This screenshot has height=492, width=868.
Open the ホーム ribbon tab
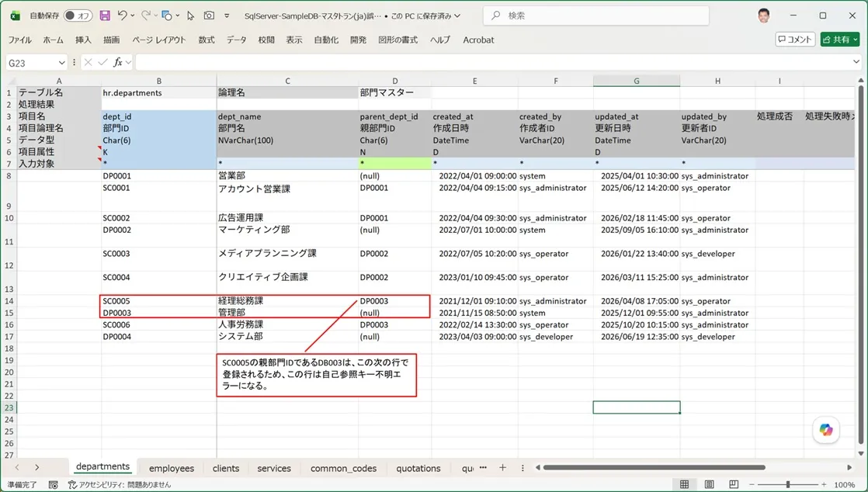tap(53, 40)
